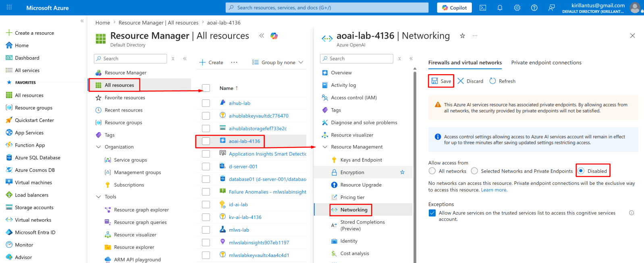Open the Group by none dropdown
644x263 pixels.
[278, 62]
